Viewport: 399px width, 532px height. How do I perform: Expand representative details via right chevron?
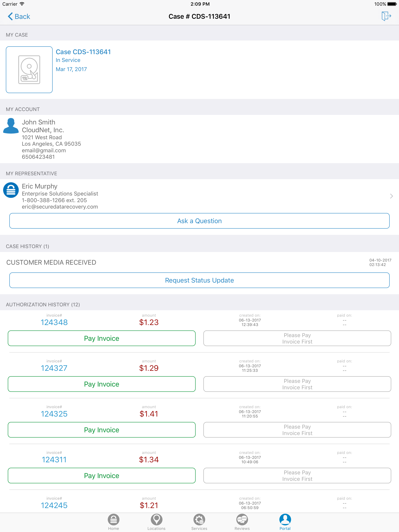[x=391, y=196]
